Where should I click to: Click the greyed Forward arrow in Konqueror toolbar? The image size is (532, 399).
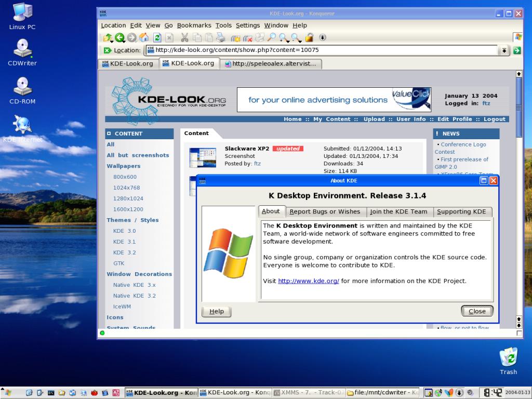tap(131, 37)
